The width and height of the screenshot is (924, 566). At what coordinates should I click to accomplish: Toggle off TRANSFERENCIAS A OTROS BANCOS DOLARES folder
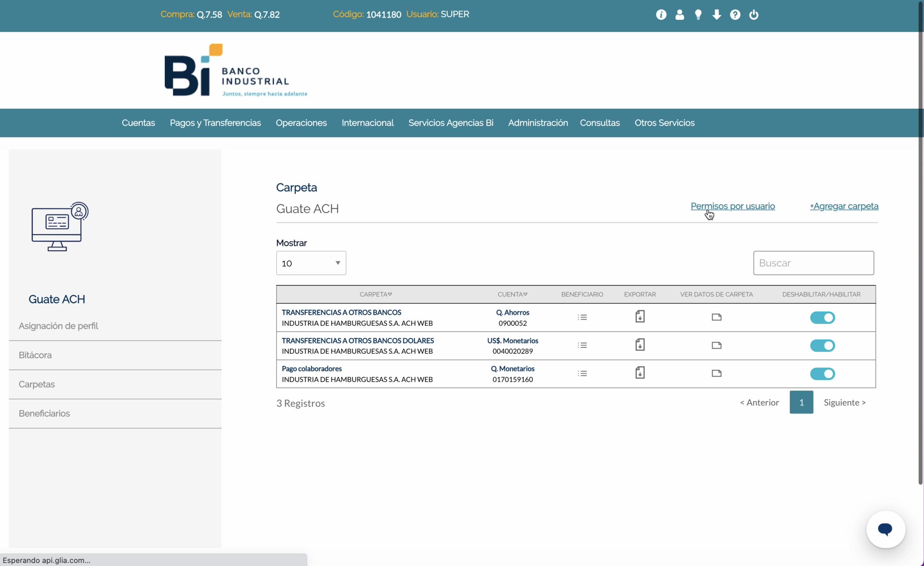(822, 346)
